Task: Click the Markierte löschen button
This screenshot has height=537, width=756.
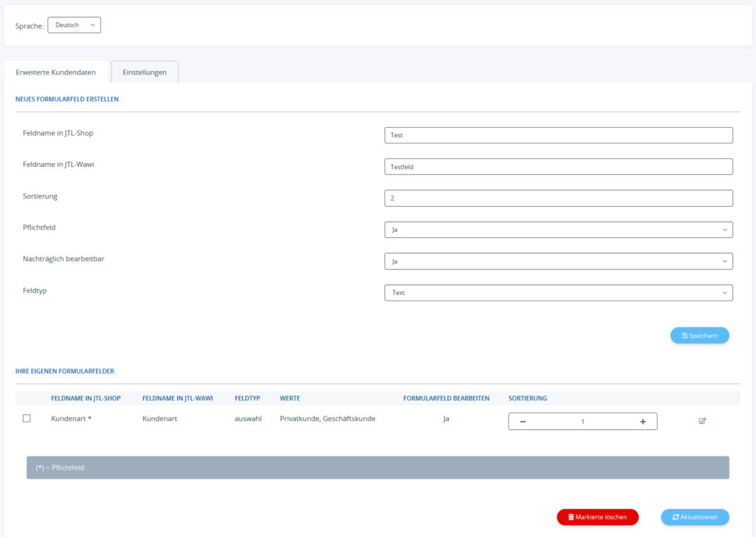Action: (x=597, y=517)
